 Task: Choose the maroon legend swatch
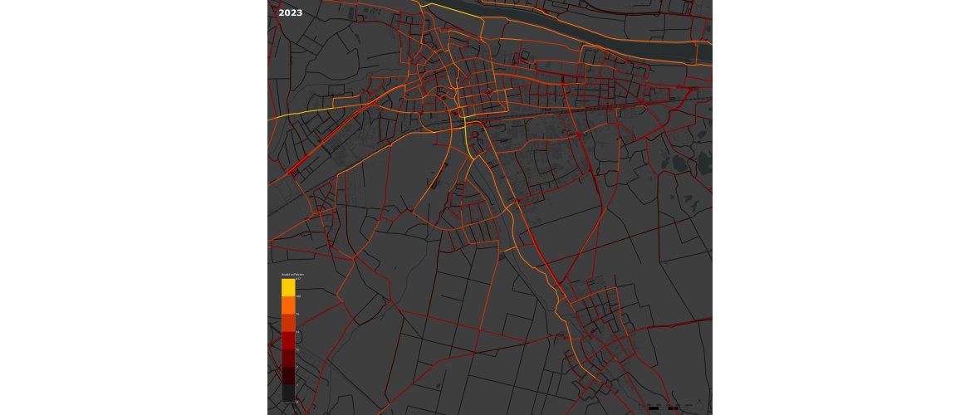click(x=288, y=374)
